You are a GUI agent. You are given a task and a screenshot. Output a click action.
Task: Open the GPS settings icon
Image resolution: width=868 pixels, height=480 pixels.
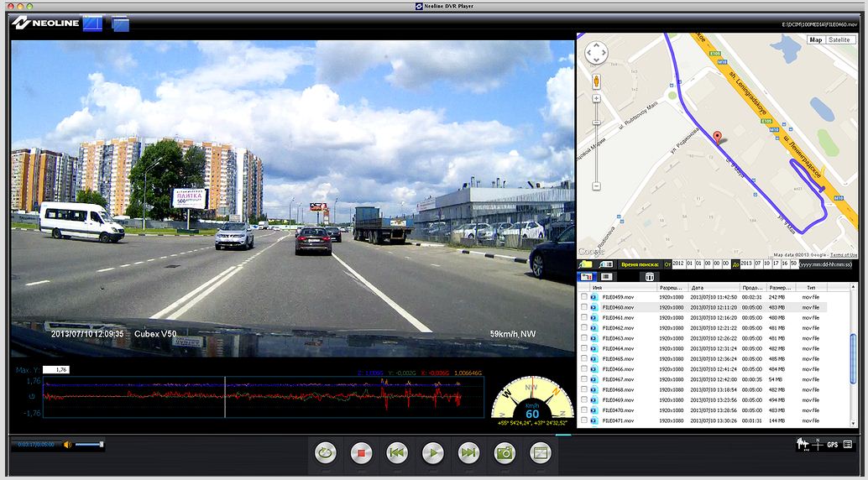pos(832,445)
